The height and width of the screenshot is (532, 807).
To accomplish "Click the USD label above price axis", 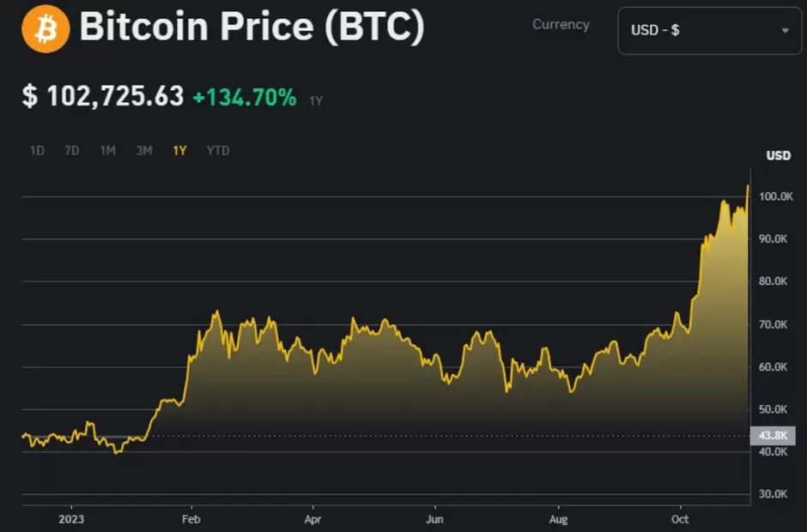I will [778, 155].
